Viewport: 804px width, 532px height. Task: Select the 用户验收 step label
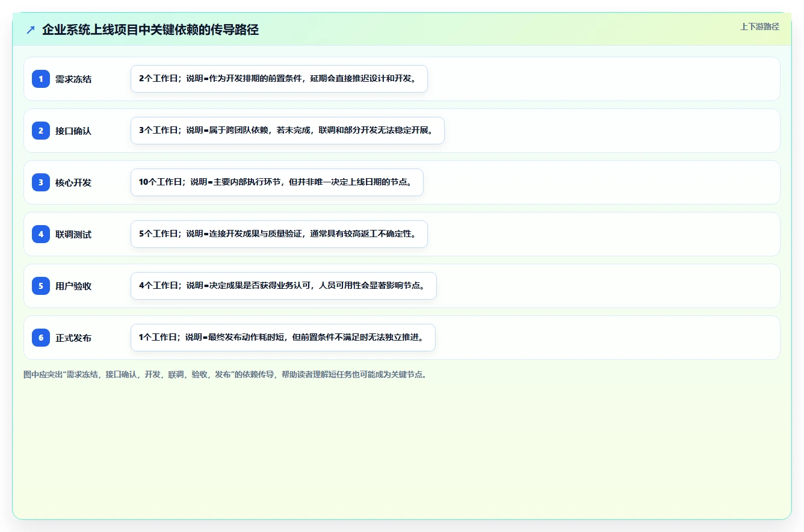click(73, 286)
